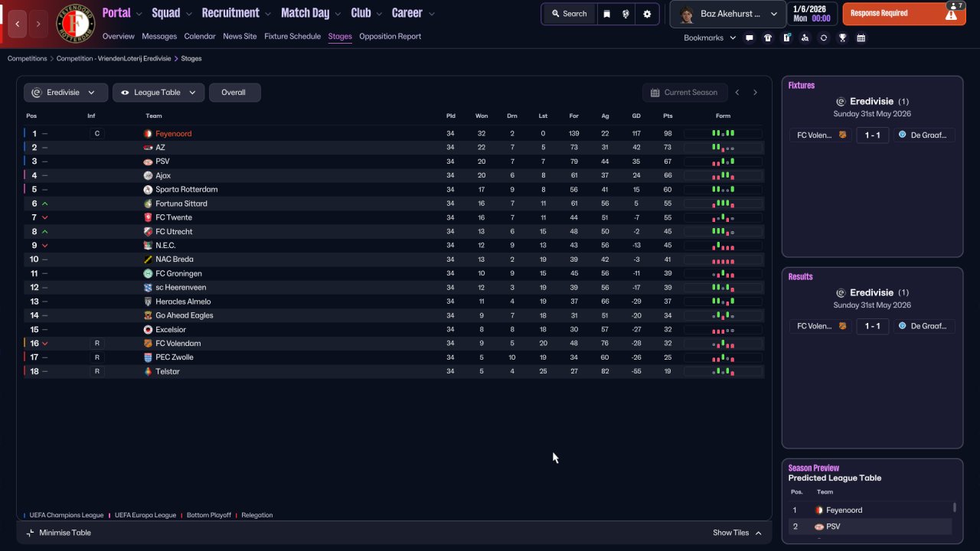Go back using the left arrow button
980x551 pixels.
coord(17,24)
